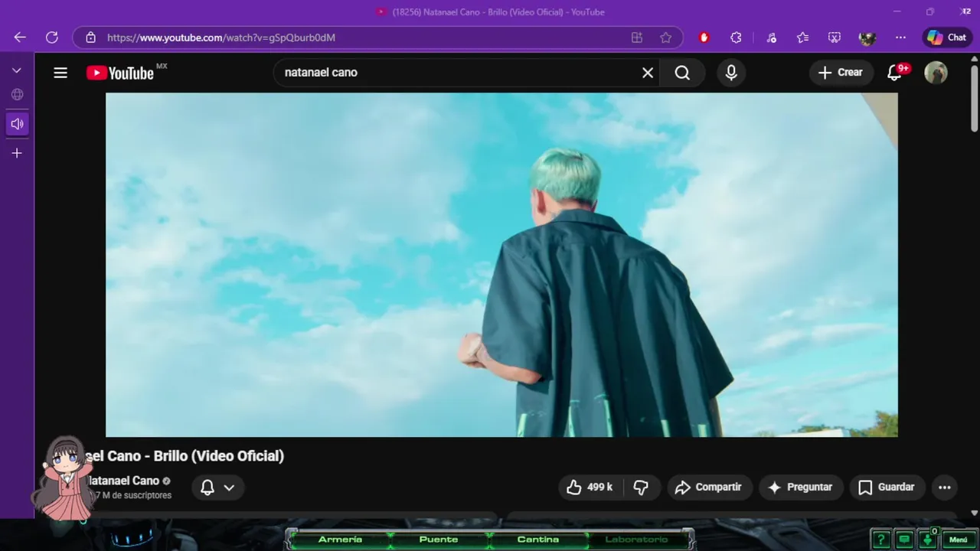Open subscription notification bell dropdown
This screenshot has width=980, height=551.
coord(218,487)
